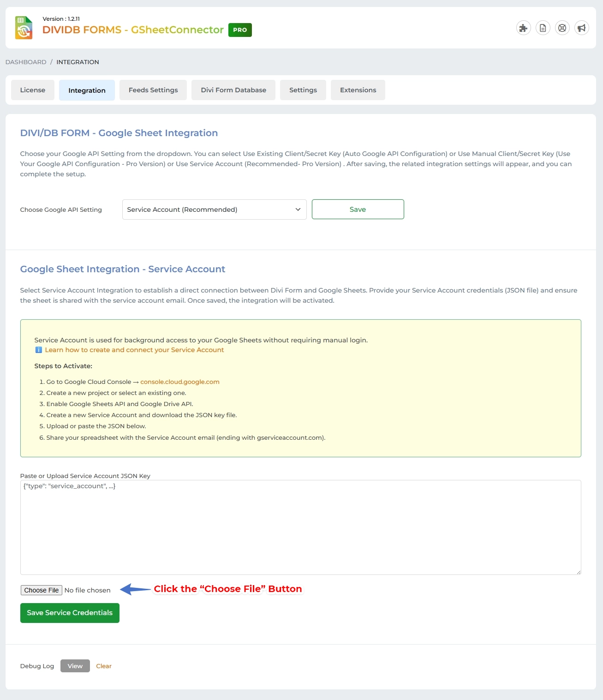Select the Extensions tab
Viewport: 603px width, 700px height.
coord(358,90)
